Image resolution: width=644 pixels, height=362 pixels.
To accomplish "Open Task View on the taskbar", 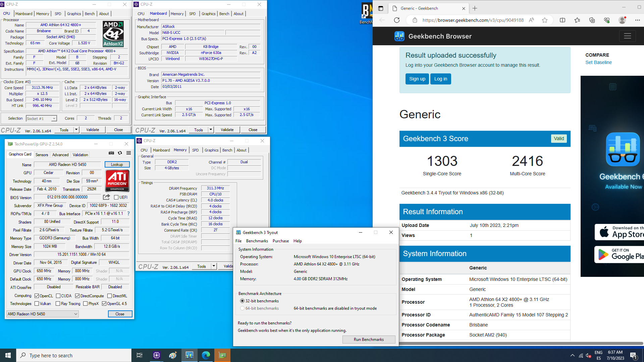I will coord(140,355).
